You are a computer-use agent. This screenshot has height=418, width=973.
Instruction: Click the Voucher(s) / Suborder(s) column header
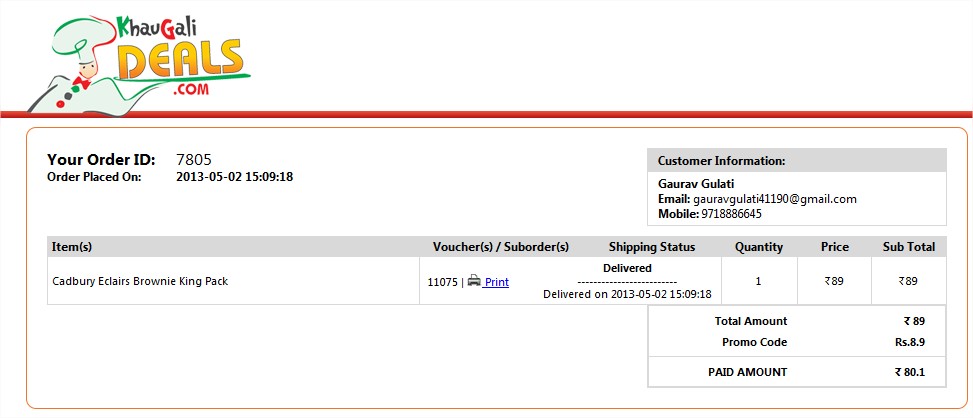(x=501, y=247)
